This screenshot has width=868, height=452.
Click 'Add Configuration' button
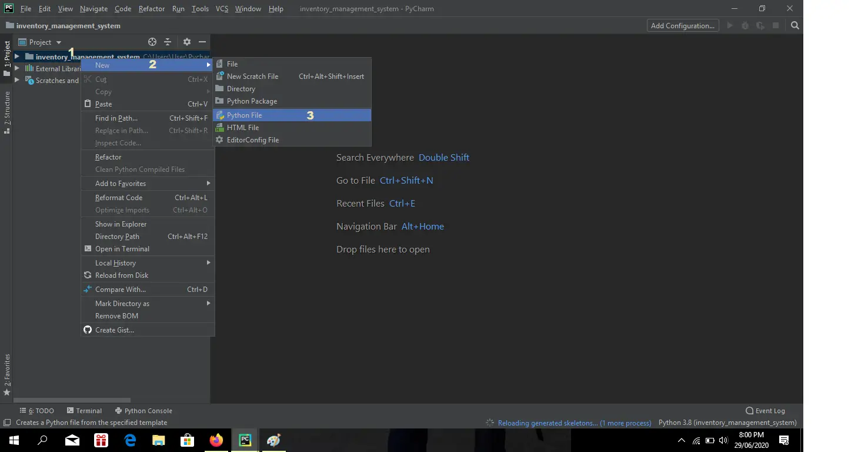coord(682,25)
